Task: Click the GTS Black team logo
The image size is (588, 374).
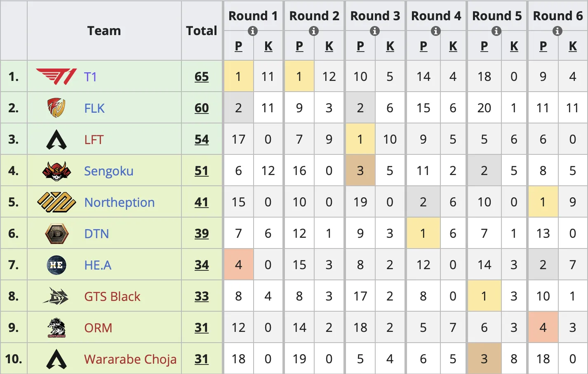Action: 56,296
